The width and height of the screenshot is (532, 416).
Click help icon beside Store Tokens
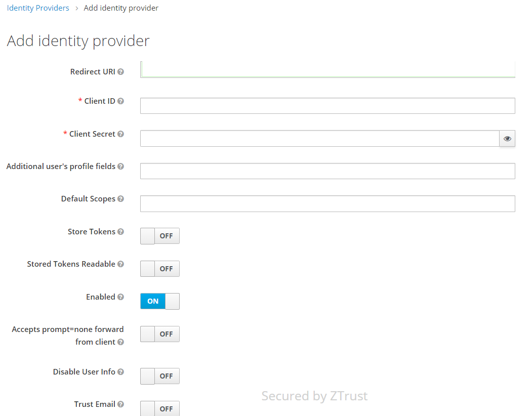[120, 232]
